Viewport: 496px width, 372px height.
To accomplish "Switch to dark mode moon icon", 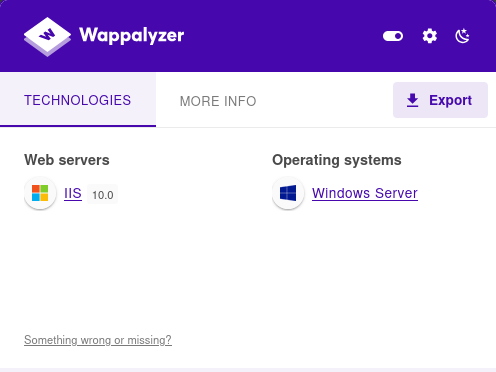I will click(463, 36).
